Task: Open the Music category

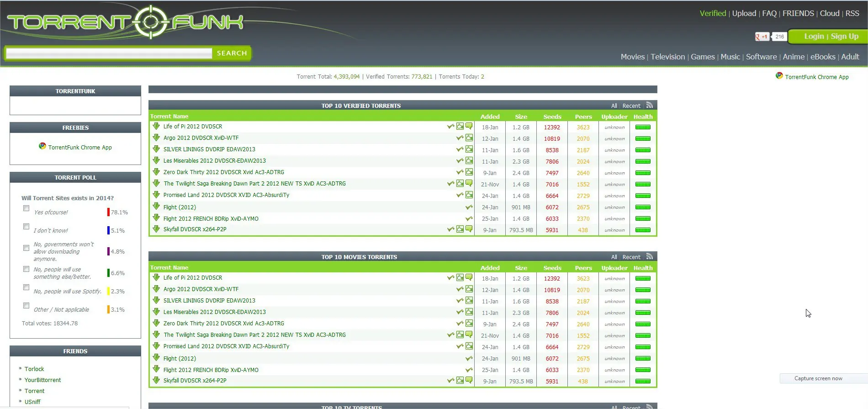Action: pyautogui.click(x=730, y=57)
